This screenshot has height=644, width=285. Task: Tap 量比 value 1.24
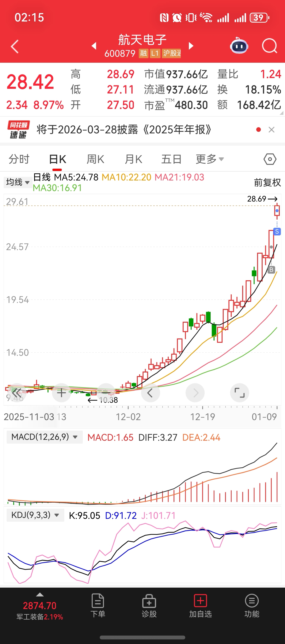tap(271, 74)
